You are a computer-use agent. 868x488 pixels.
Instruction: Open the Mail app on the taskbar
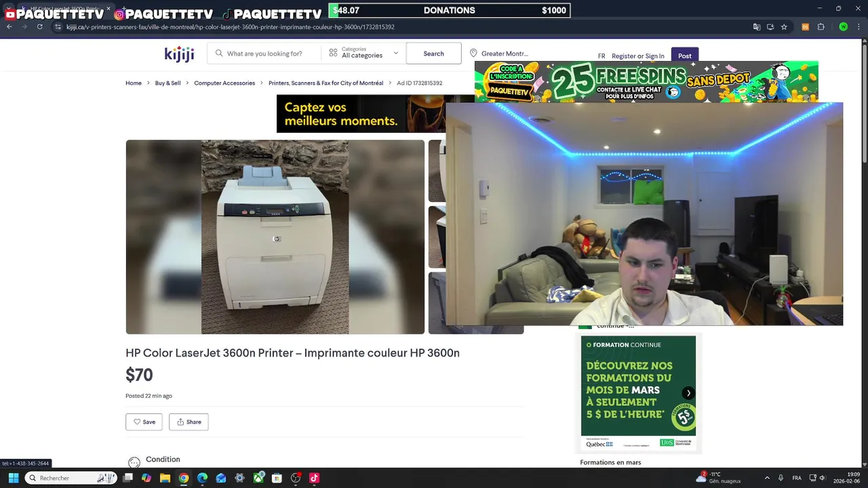point(221,478)
